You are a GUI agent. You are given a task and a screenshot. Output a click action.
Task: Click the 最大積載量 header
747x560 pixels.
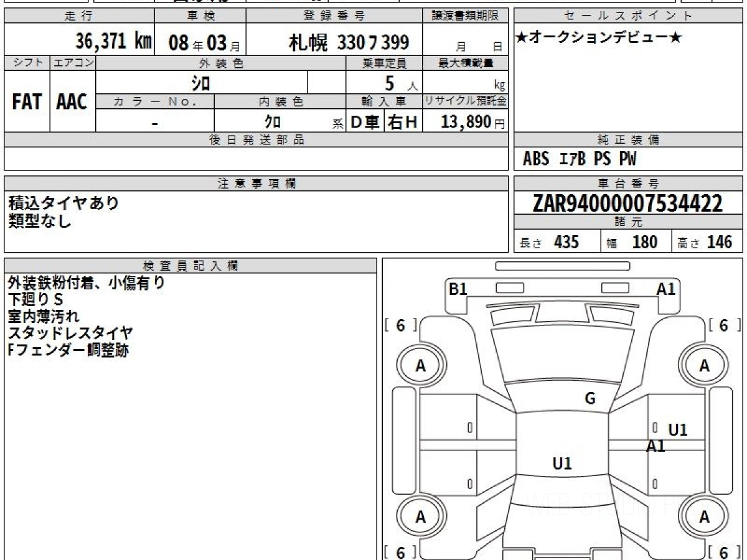pos(465,62)
